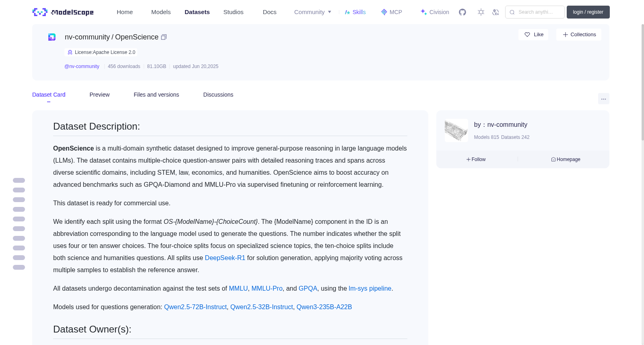Click the Civision star icon
644x345 pixels.
click(424, 12)
